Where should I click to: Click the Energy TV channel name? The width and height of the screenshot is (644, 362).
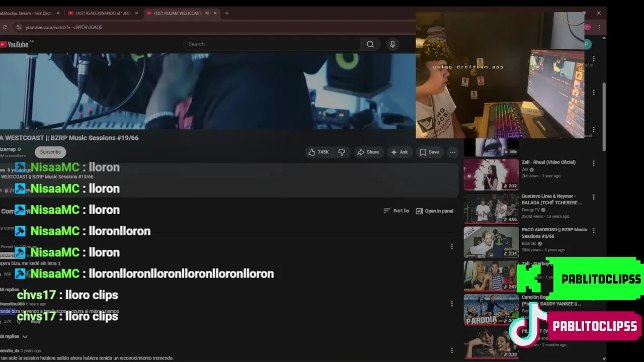[531, 210]
